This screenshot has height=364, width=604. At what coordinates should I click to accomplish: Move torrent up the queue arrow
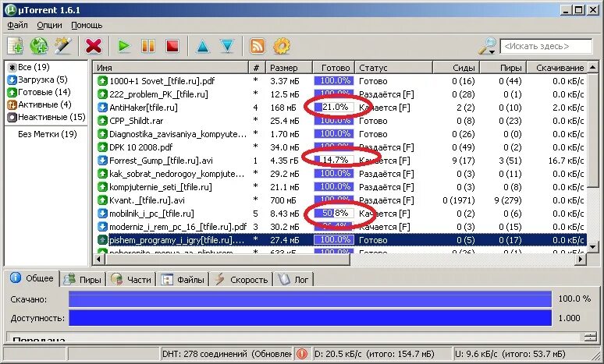(203, 46)
